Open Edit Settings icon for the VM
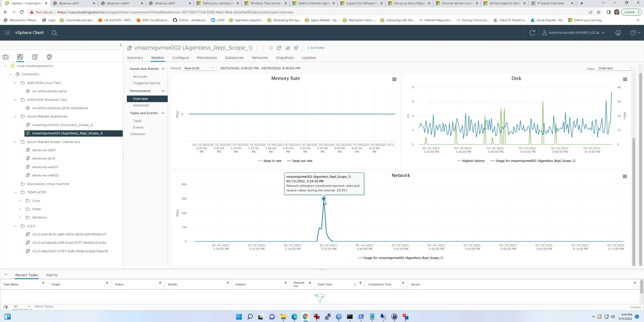 (288, 48)
